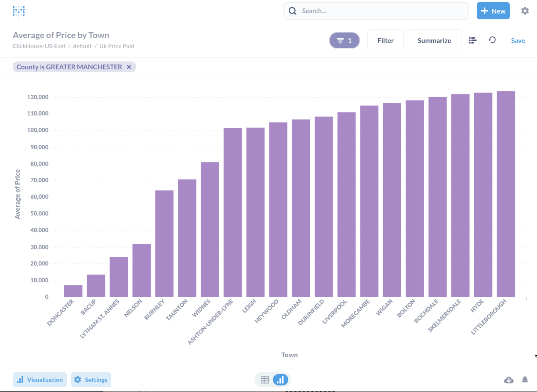
Task: Refresh the question with the circular arrow icon
Action: (492, 40)
